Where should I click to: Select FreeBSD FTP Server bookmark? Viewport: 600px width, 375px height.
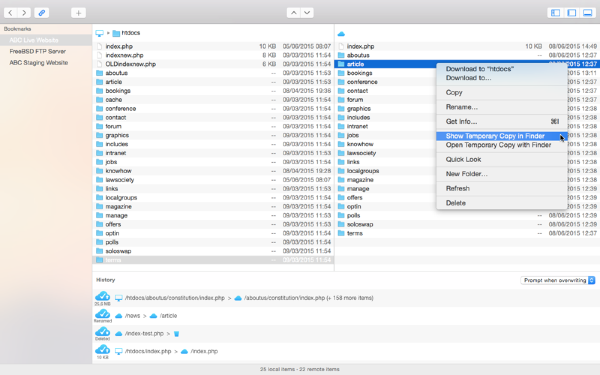tap(46, 51)
